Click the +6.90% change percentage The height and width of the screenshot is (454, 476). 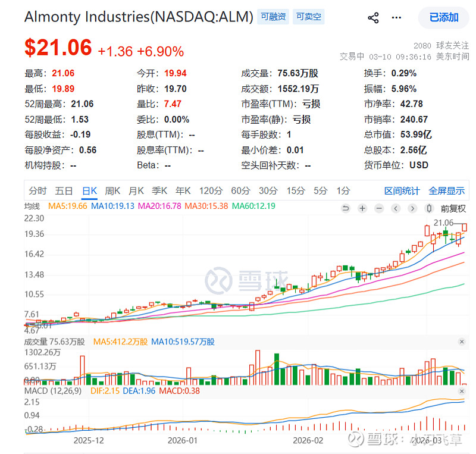(x=160, y=51)
